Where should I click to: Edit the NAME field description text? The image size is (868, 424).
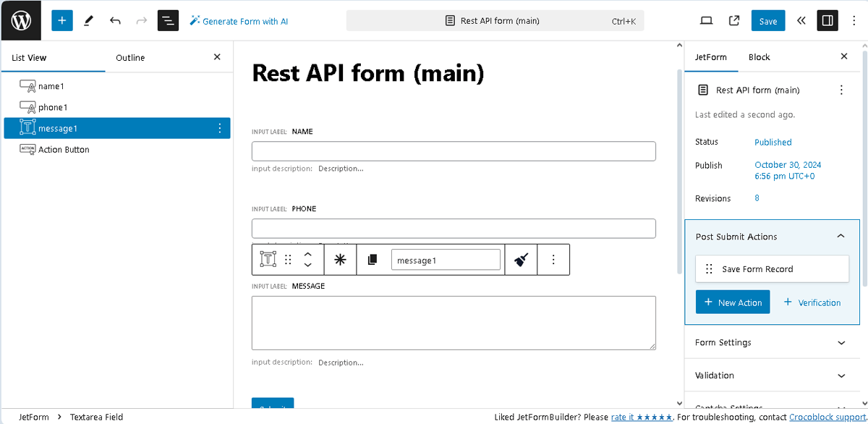click(x=341, y=169)
